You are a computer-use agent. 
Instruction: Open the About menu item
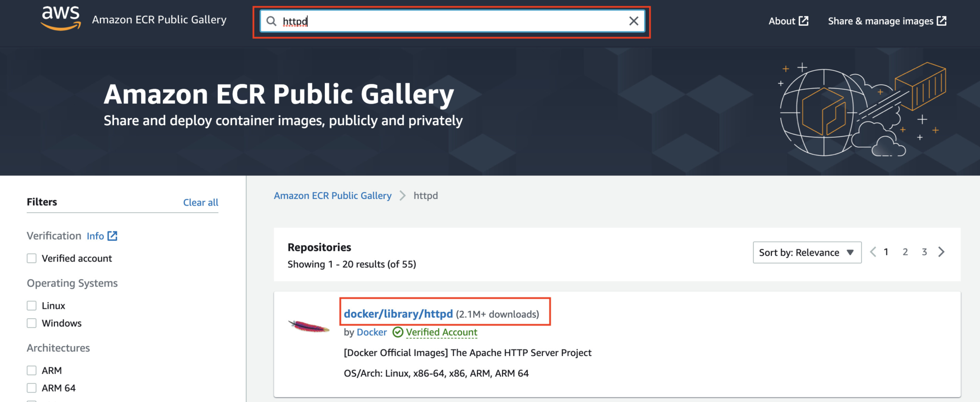[x=782, y=21]
